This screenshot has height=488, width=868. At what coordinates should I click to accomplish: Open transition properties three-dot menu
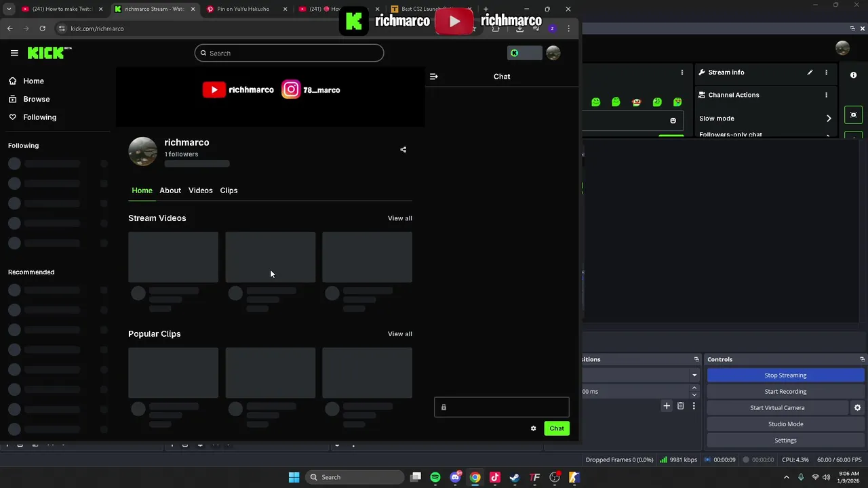pyautogui.click(x=694, y=406)
